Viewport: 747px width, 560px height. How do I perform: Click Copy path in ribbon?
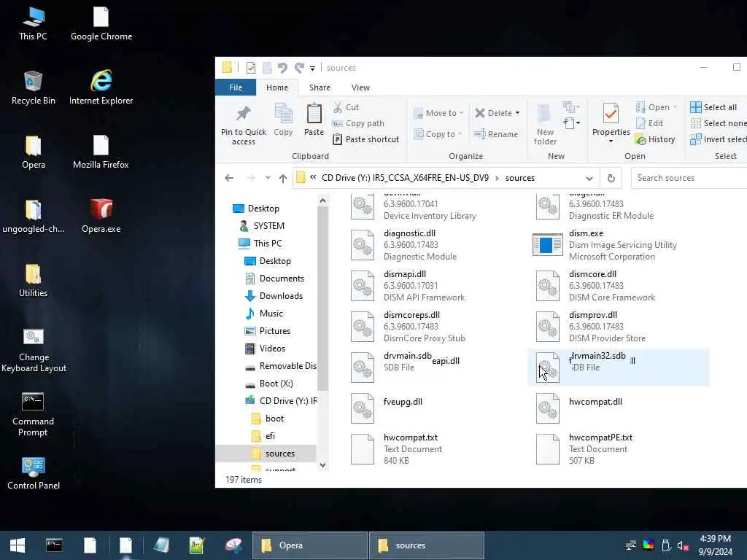358,123
